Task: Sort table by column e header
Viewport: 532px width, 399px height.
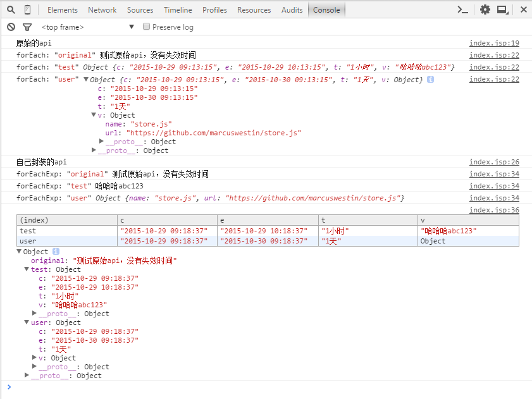Action: (x=268, y=220)
